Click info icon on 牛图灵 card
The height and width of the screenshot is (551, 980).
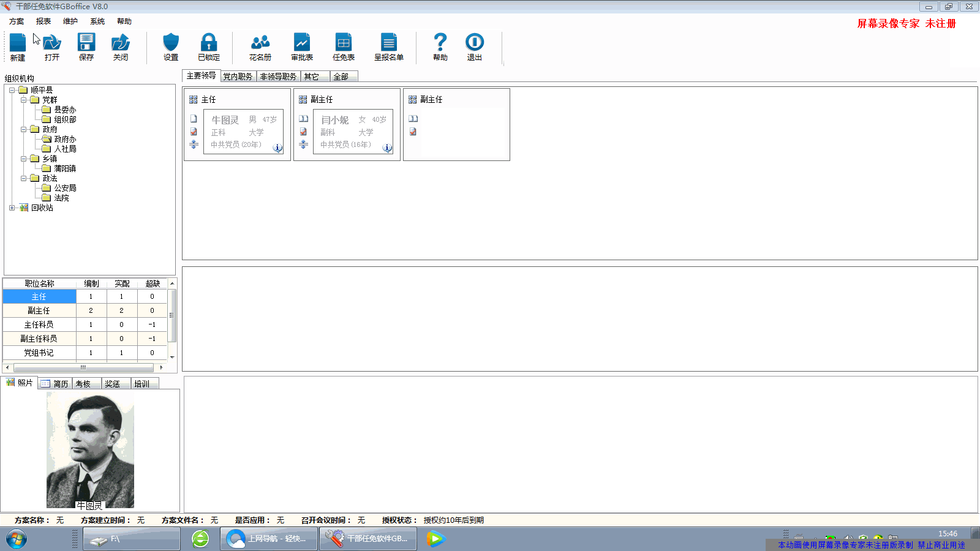[x=277, y=148]
